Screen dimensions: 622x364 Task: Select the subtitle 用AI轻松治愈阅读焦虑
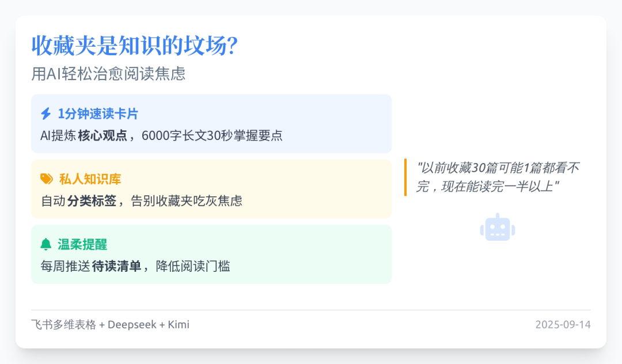click(x=108, y=74)
